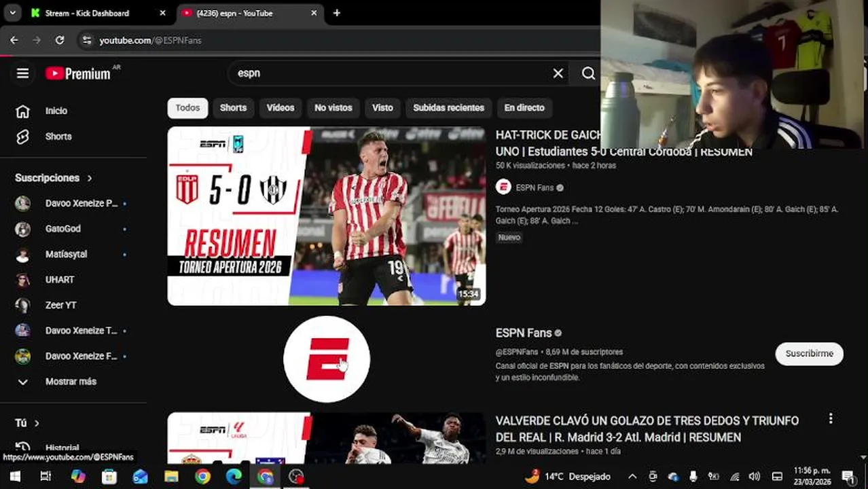Viewport: 868px width, 489px height.
Task: Select the Subidas recientes filter chip
Action: point(448,108)
